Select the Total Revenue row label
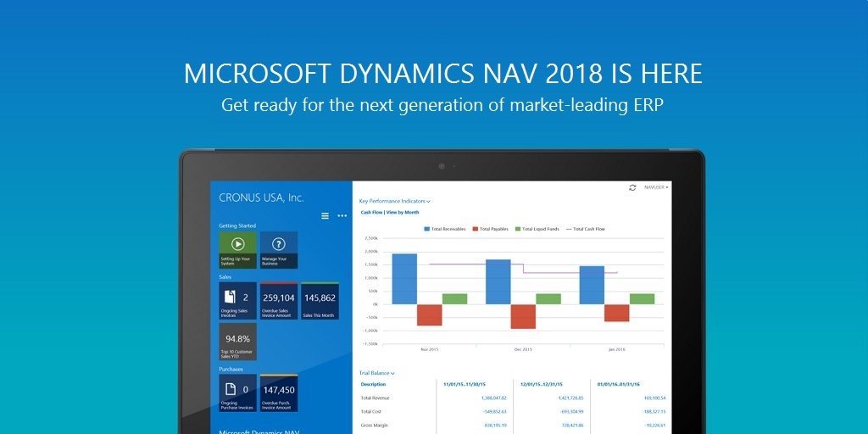Image resolution: width=868 pixels, height=434 pixels. tap(376, 398)
